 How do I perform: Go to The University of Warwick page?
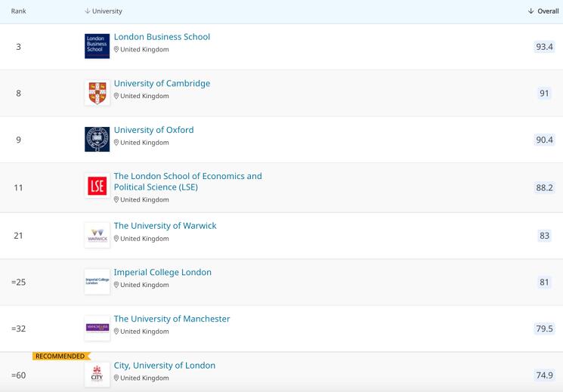click(165, 226)
